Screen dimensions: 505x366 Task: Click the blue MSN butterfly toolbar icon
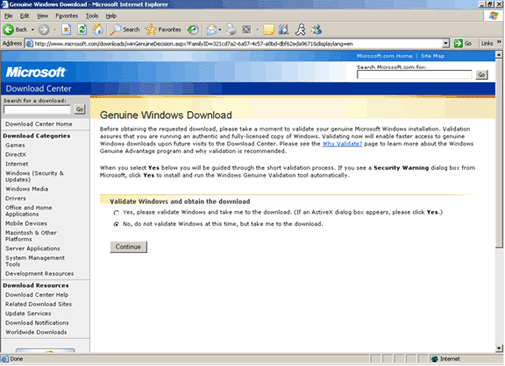coord(316,30)
